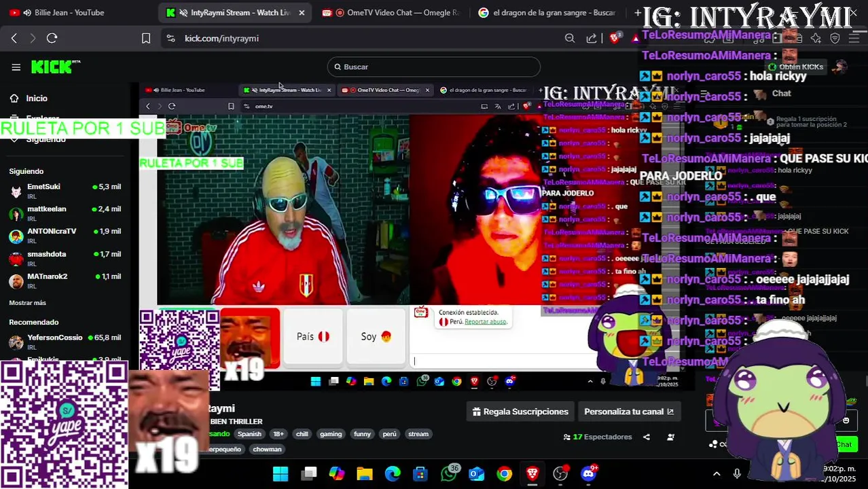
Task: Click the share icon in the address bar
Action: click(592, 38)
